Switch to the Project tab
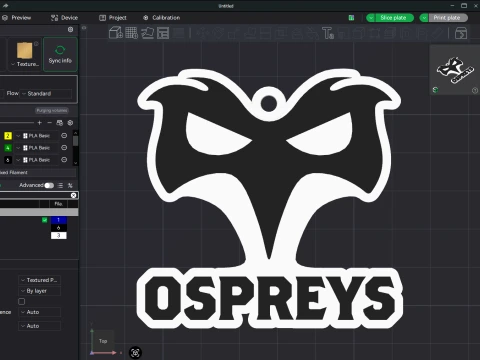480x360 pixels. 113,18
